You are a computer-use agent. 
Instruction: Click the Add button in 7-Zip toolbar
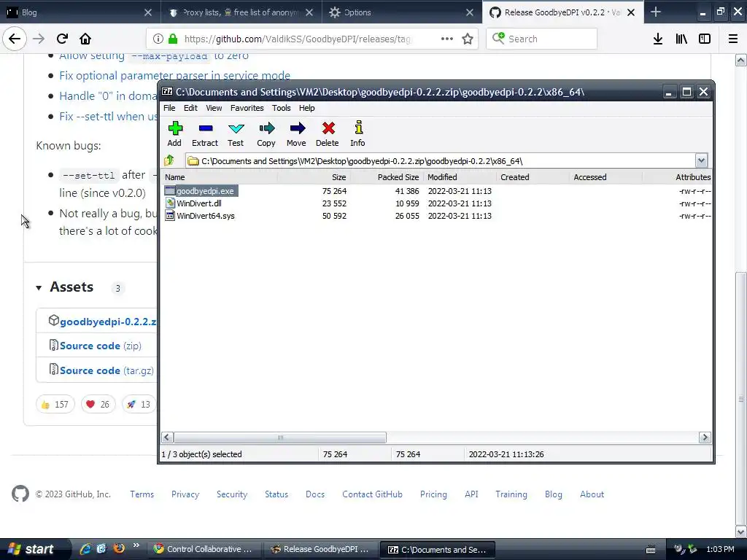point(175,134)
